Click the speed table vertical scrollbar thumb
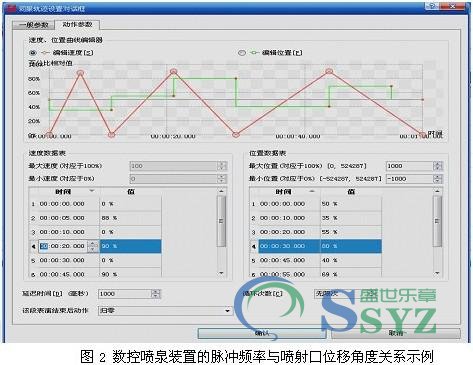This screenshot has width=473, height=365. tap(221, 221)
